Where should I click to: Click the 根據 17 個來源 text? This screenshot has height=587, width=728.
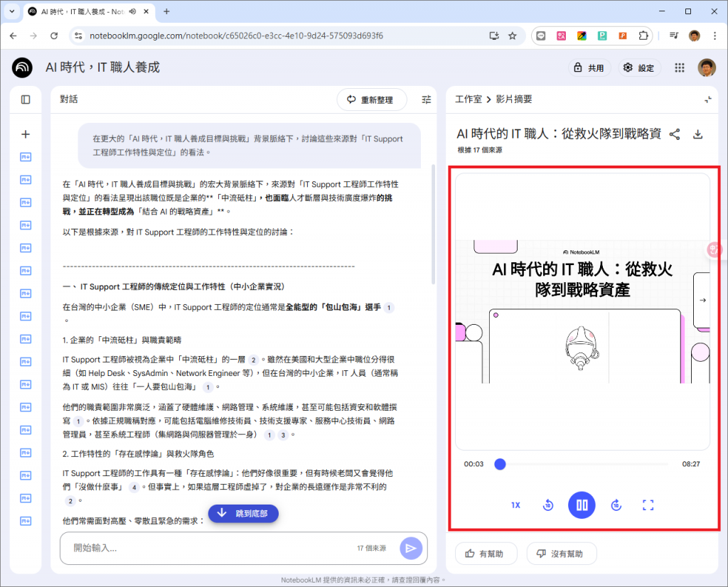click(x=480, y=150)
